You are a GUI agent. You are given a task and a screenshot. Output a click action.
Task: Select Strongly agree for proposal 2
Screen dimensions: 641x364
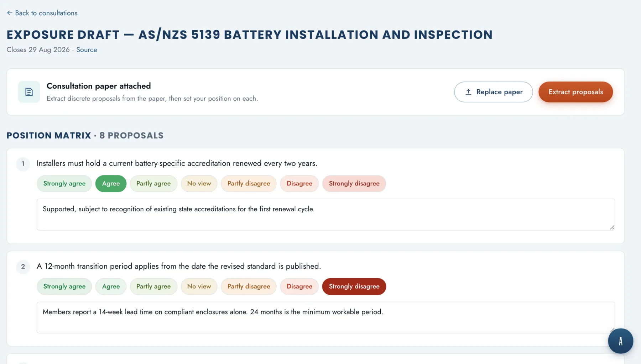tap(64, 286)
